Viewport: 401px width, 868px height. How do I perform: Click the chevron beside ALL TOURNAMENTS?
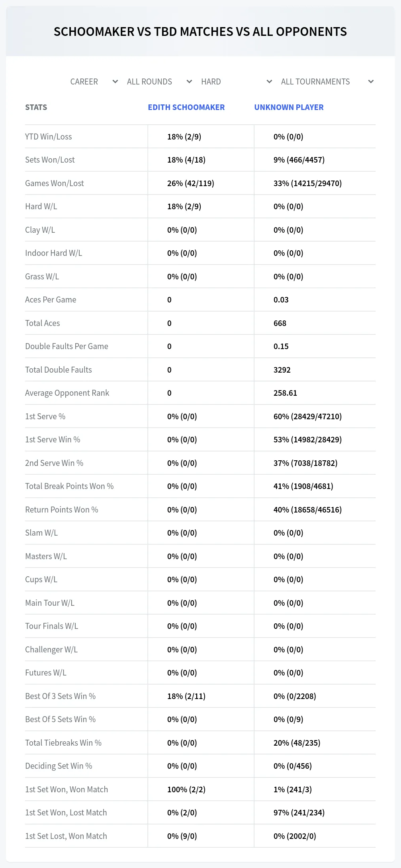click(x=371, y=82)
